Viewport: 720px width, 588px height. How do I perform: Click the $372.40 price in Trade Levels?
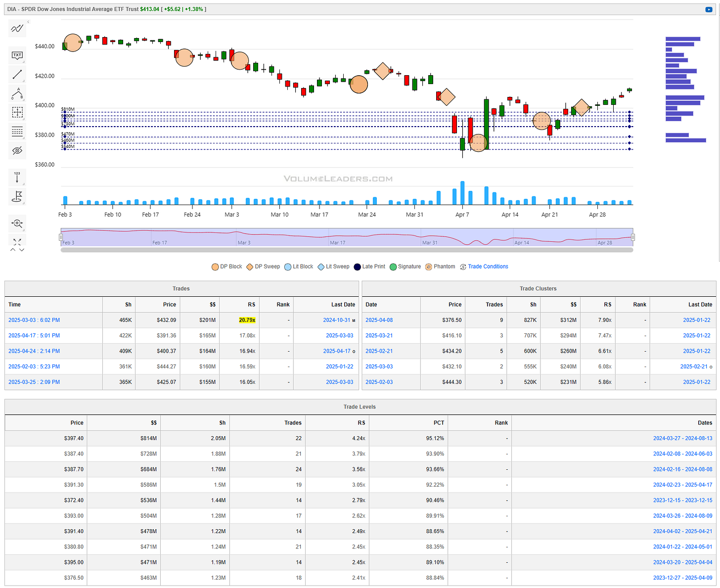pyautogui.click(x=74, y=500)
